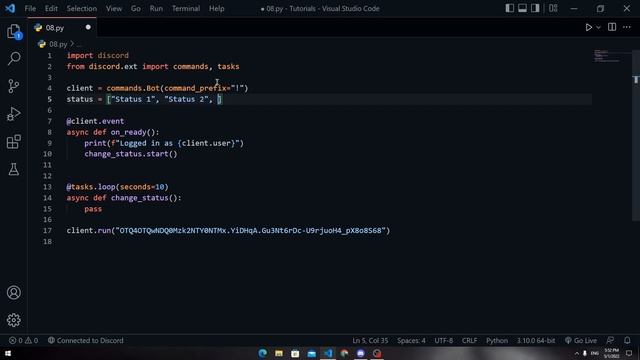
Task: Show errors and warnings in status bar
Action: (x=23, y=340)
